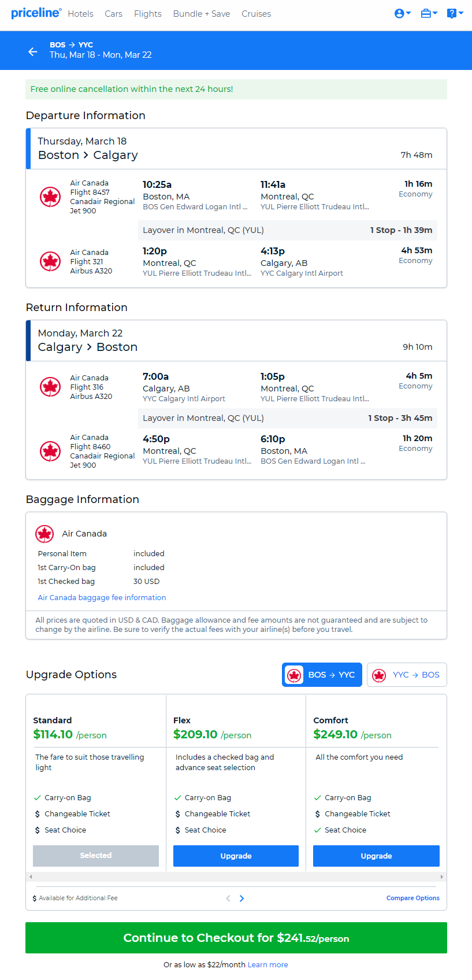Go to the next upgrade options page arrow
472x980 pixels.
(242, 898)
